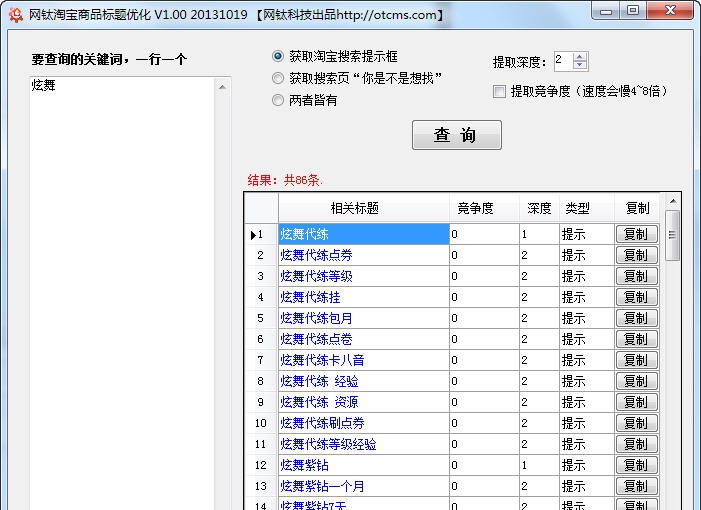This screenshot has width=701, height=510.
Task: Click row 1 row-selector arrow header
Action: click(x=261, y=234)
